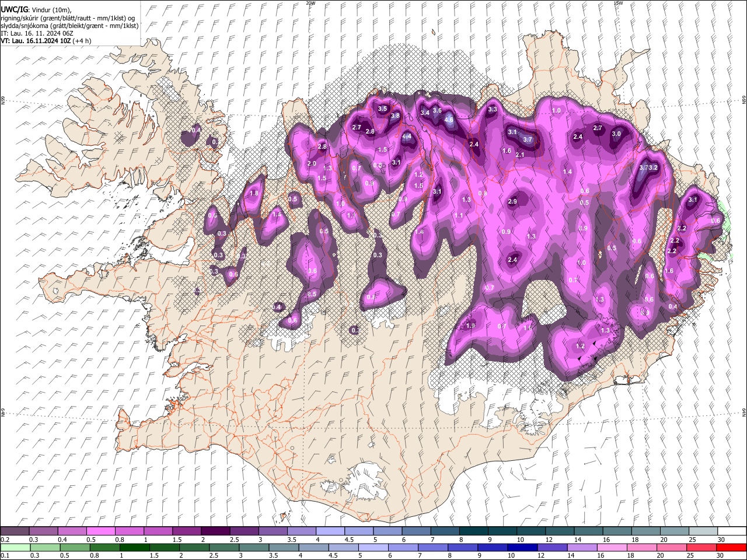Select the 3.4 snowfall value on the map

point(425,113)
